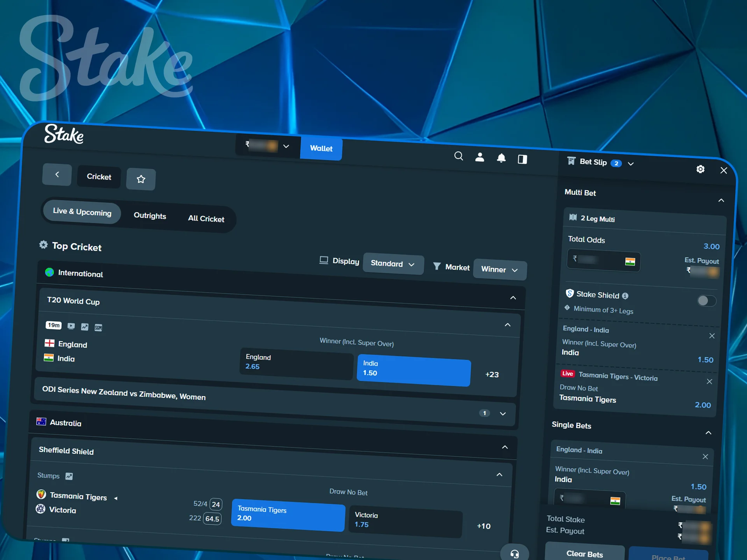Open bet slip settings gear
This screenshot has width=747, height=560.
pyautogui.click(x=700, y=169)
